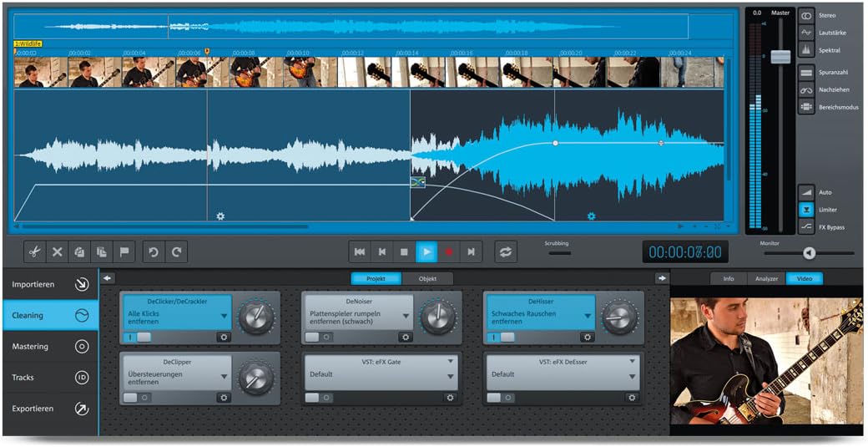Toggle the Limiter button

coord(806,210)
